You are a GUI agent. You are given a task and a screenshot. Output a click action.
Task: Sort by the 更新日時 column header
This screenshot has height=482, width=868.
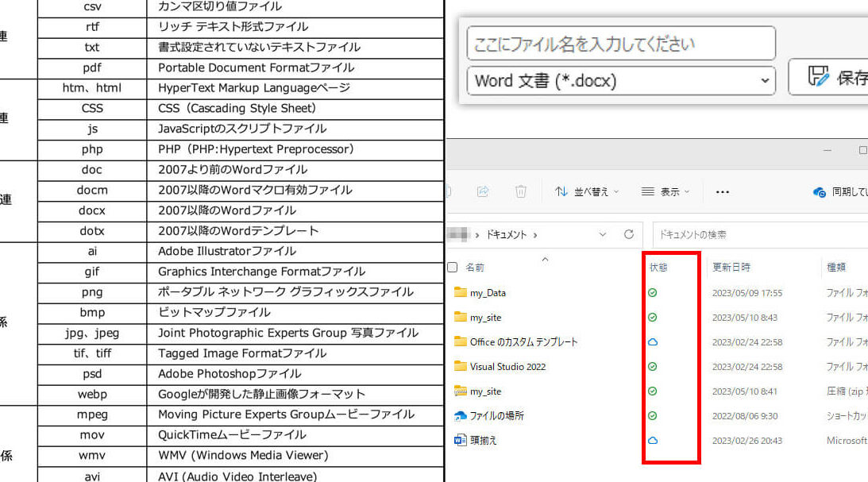(x=731, y=268)
